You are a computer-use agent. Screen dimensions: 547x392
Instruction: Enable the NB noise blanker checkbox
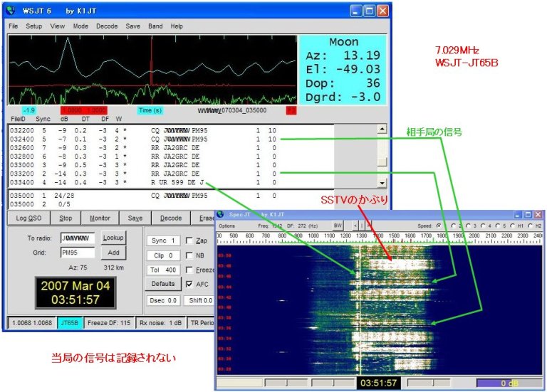[189, 255]
